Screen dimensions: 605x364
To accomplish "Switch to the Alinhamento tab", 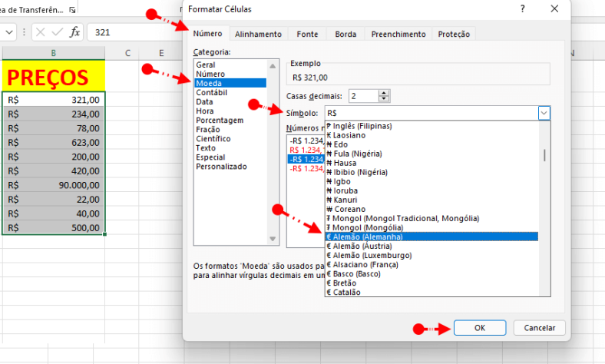I will 258,35.
